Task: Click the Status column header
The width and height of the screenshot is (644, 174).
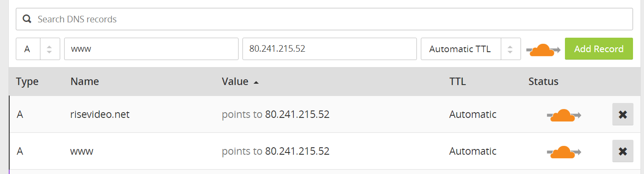Action: [543, 82]
